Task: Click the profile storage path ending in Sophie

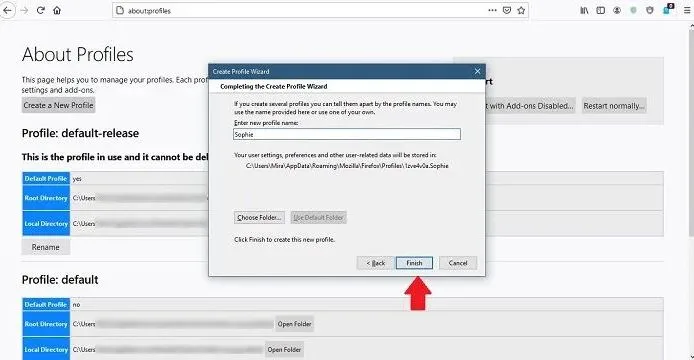Action: (347, 166)
